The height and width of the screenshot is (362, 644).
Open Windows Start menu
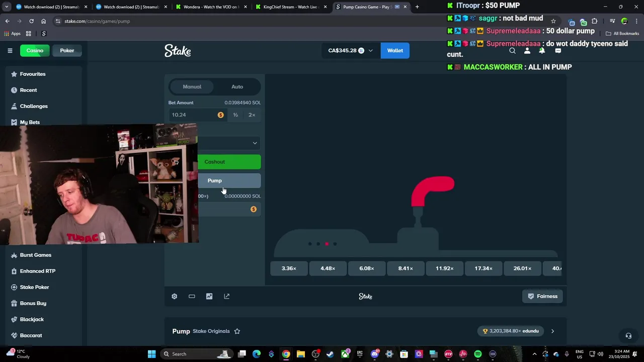tap(151, 354)
